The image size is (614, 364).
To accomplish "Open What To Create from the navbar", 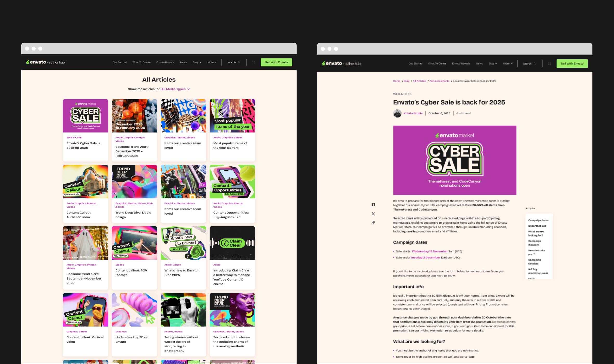I will 141,62.
